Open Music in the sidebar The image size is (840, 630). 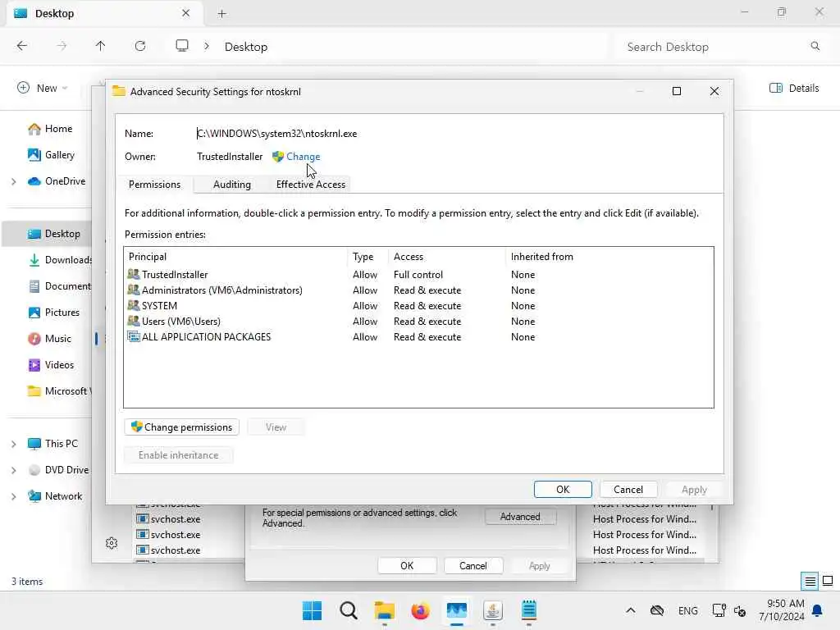click(x=50, y=339)
